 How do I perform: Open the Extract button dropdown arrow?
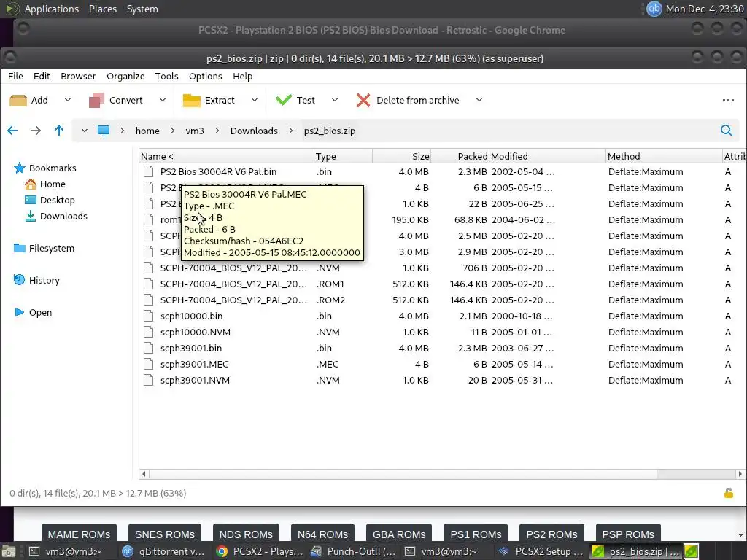(255, 100)
